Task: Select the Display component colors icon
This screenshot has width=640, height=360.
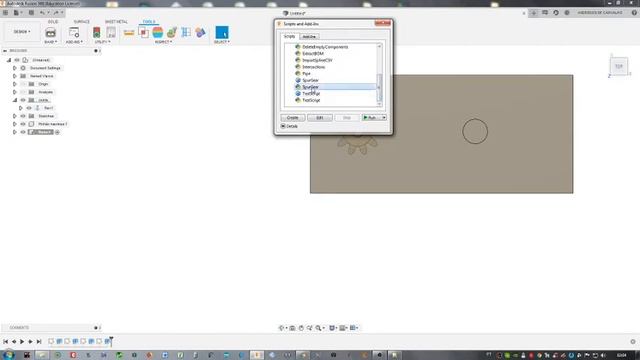Action: click(x=200, y=32)
